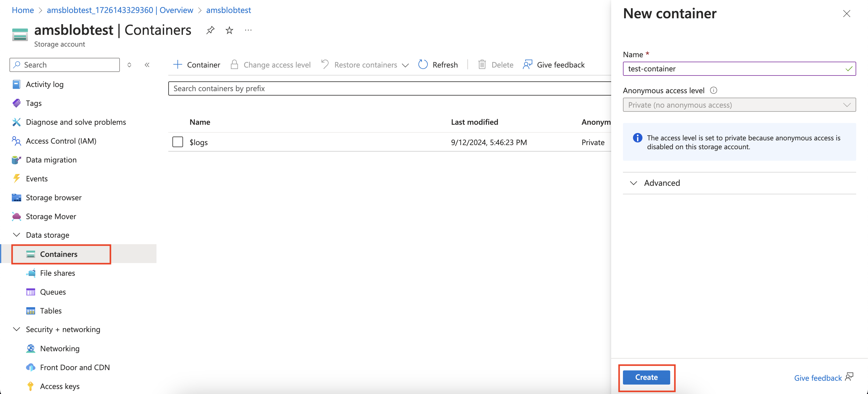Open Access Control (IAM) menu item

point(61,141)
